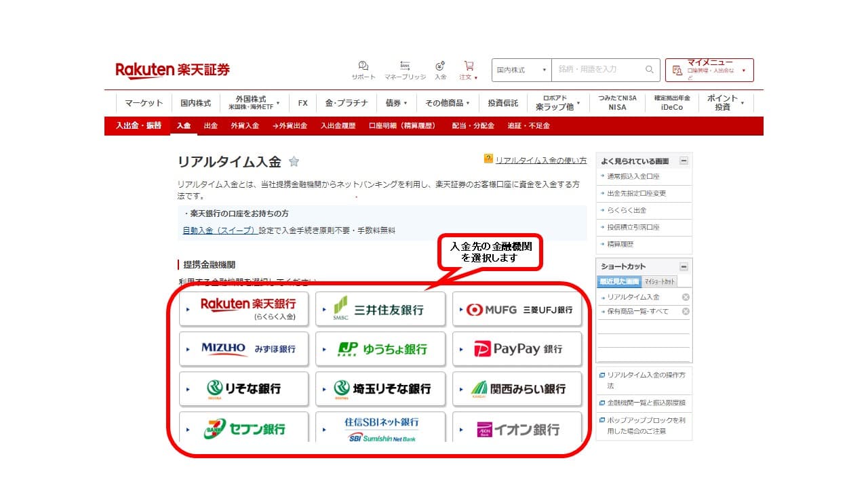
Task: Click the 銘柄・用語を入力 search field
Action: point(597,70)
